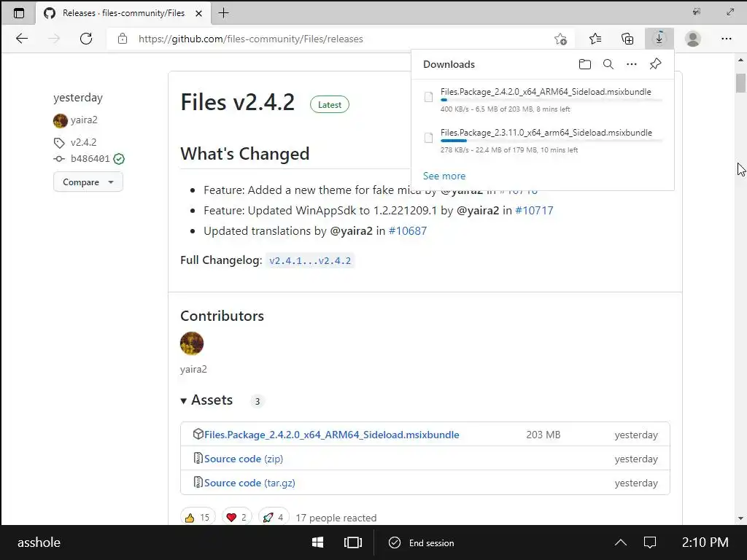
Task: Toggle the thumbs up reaction
Action: point(197,517)
